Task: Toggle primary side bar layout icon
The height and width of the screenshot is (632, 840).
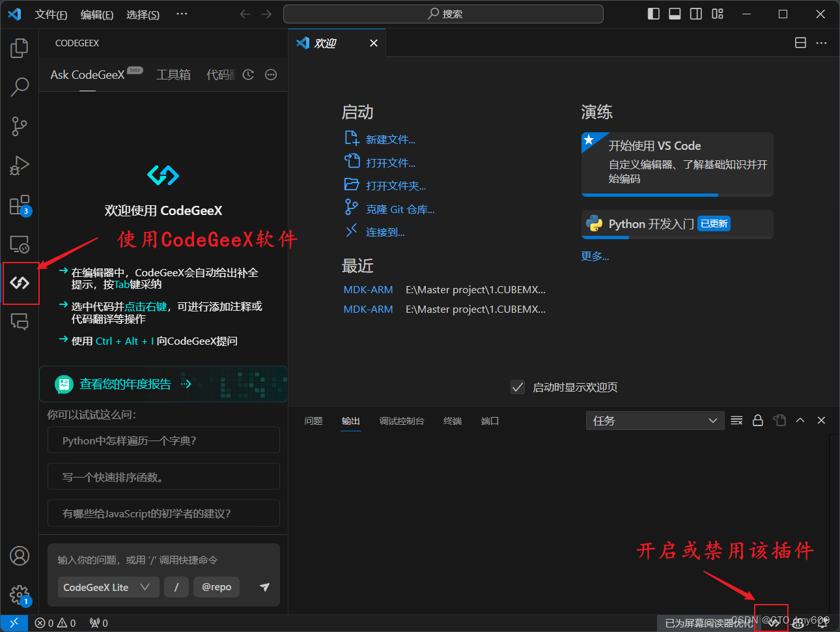Action: [654, 14]
